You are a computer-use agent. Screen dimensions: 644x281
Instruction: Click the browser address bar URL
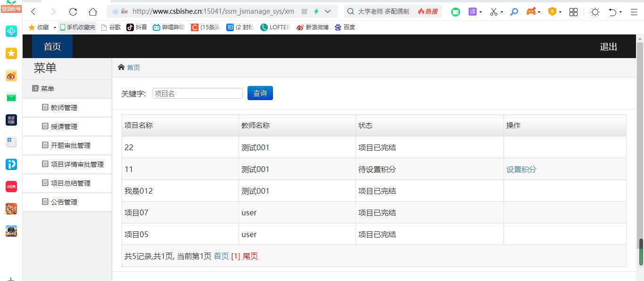213,12
